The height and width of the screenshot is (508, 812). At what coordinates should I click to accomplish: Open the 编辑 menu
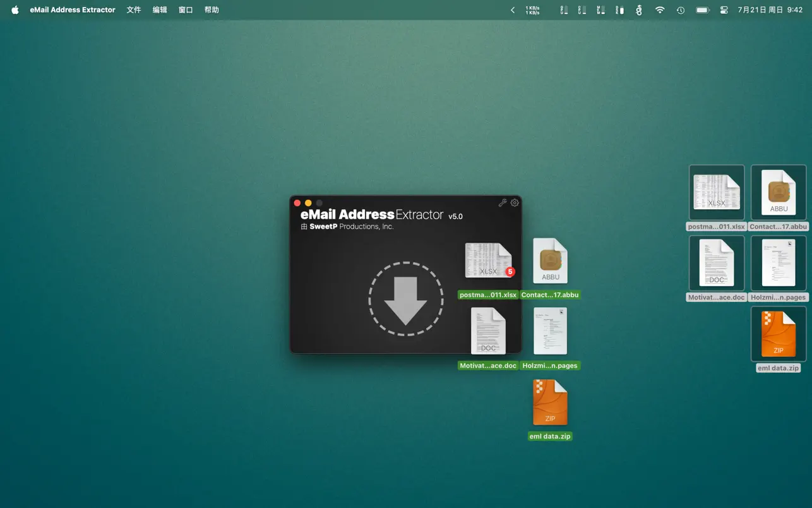(160, 10)
